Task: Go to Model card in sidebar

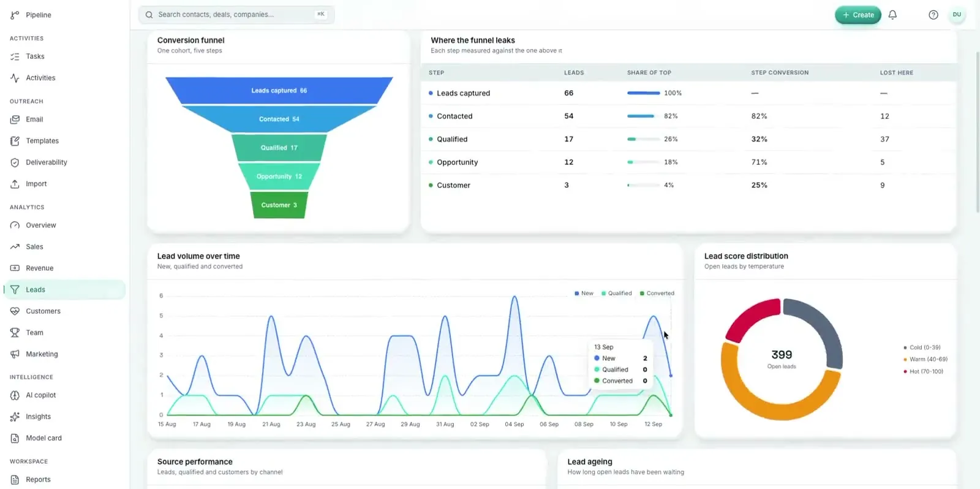Action: (65, 438)
